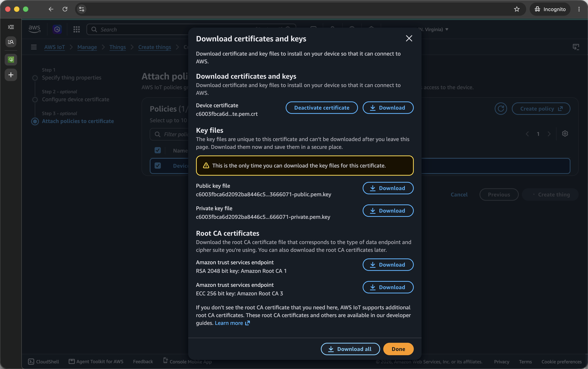
Task: Toggle the Device policy row checkbox
Action: pos(158,166)
